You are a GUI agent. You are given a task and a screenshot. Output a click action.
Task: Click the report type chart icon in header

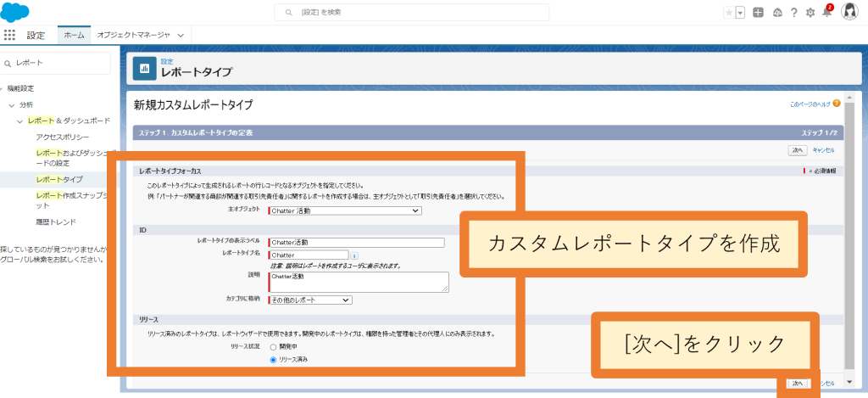144,68
